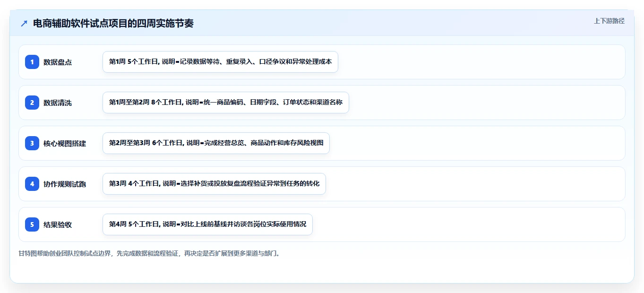Click the 第3周 4个工作日 description box
Image resolution: width=644 pixels, height=293 pixels.
pos(214,184)
